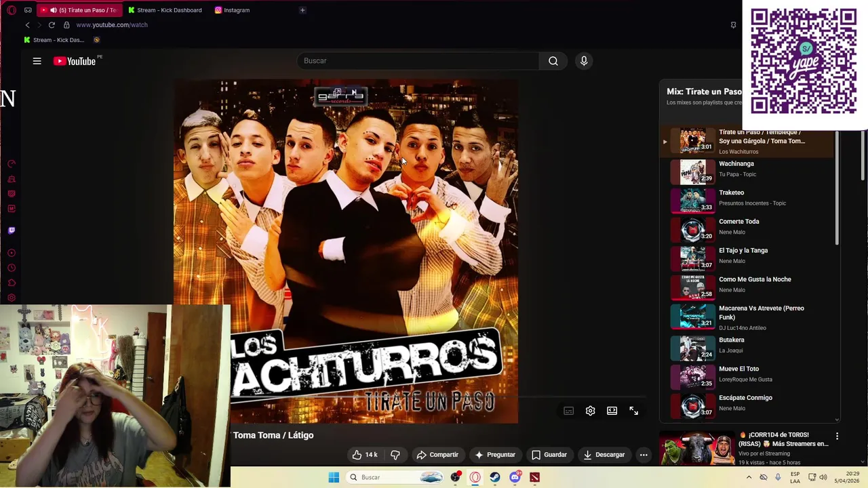Screen dimensions: 868x488
Task: Click the Descargar download button
Action: (x=604, y=455)
